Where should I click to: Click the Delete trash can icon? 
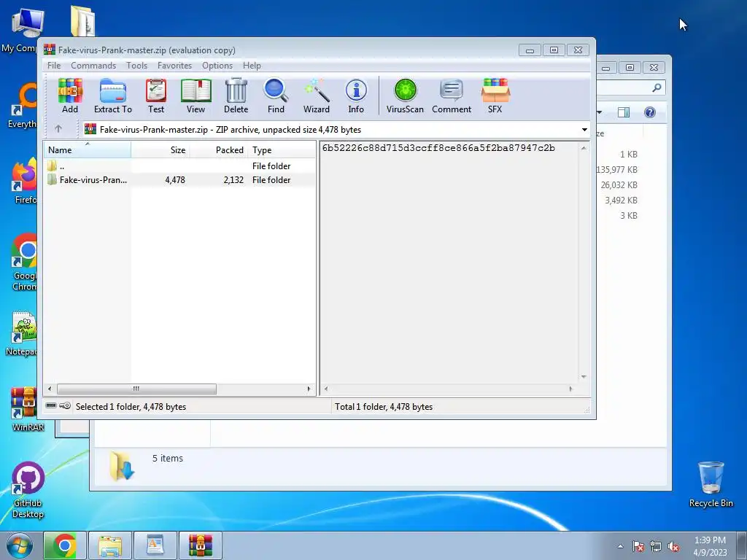click(x=236, y=96)
